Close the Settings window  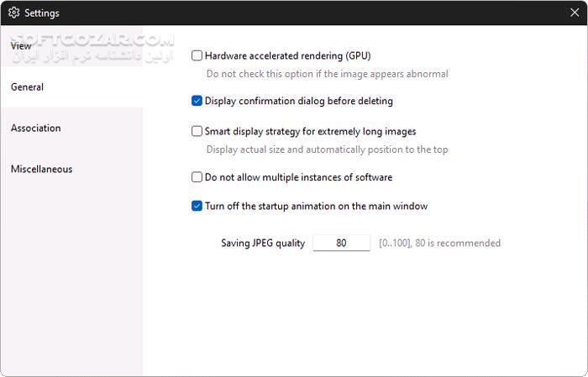click(x=575, y=13)
